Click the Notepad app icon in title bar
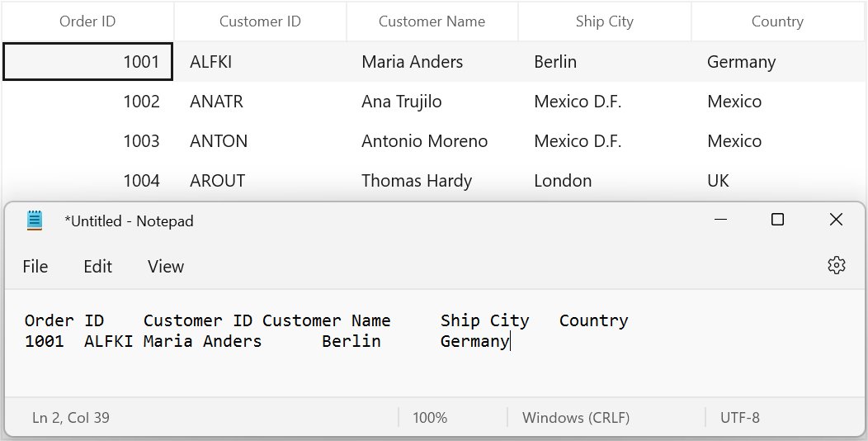Screen dimensions: 868x441 [35, 220]
